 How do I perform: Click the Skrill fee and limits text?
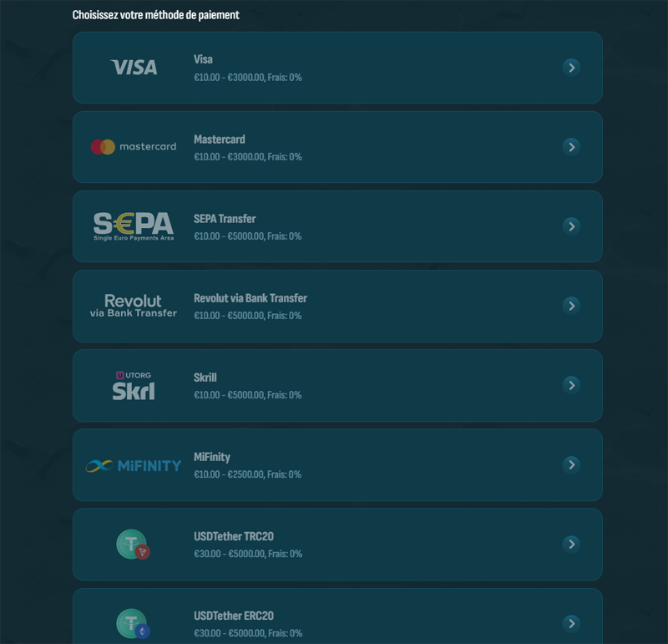[247, 395]
